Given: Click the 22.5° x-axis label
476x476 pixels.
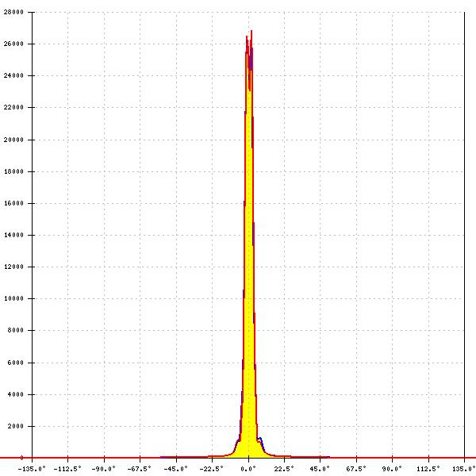Looking at the screenshot, I should (x=284, y=469).
